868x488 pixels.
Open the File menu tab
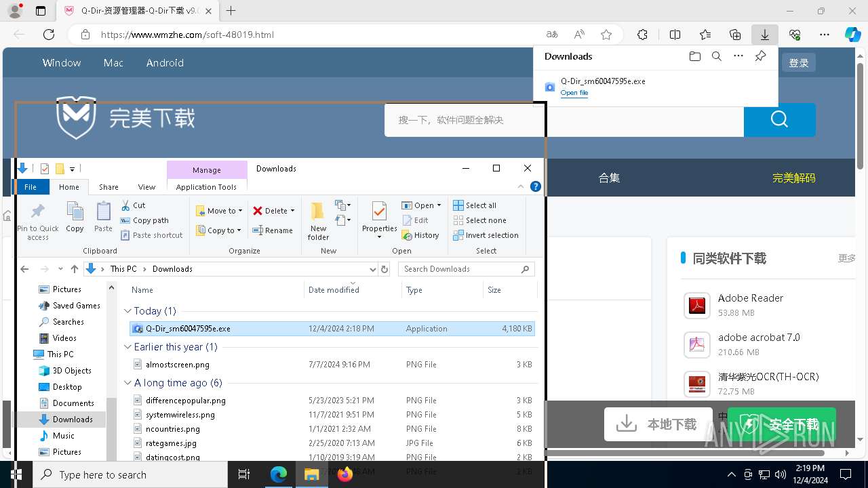click(31, 187)
